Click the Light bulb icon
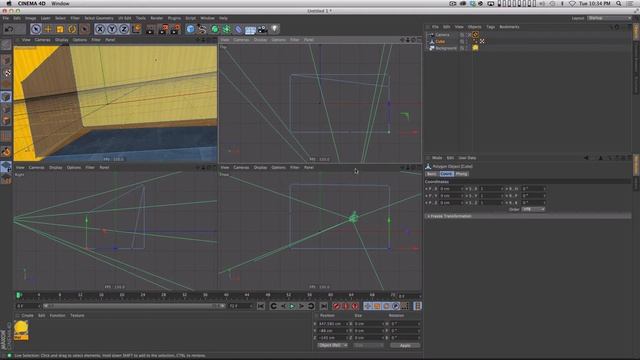Viewport: 640px width, 360px height. click(275, 29)
